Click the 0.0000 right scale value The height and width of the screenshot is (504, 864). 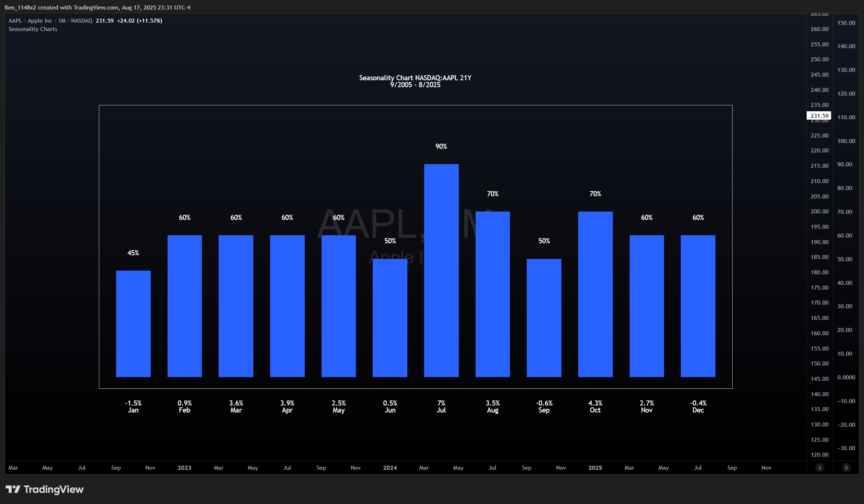[846, 377]
